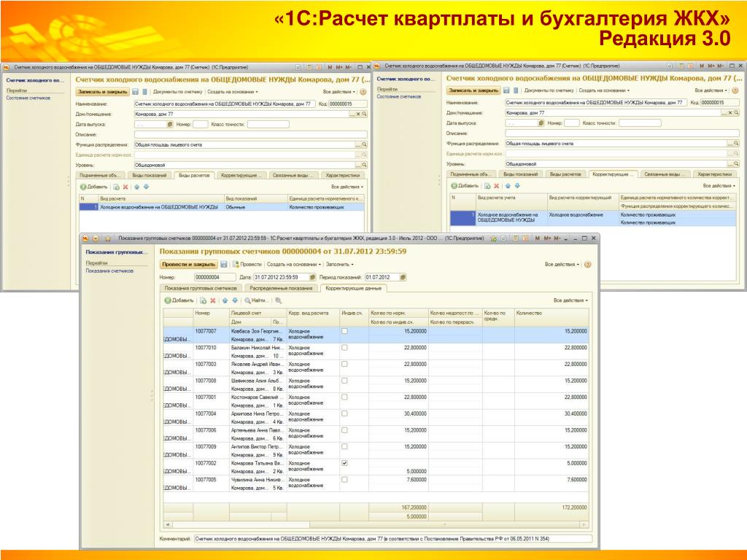The height and width of the screenshot is (560, 747).
Task: Open Связанные виды tab in right window
Action: [x=665, y=174]
